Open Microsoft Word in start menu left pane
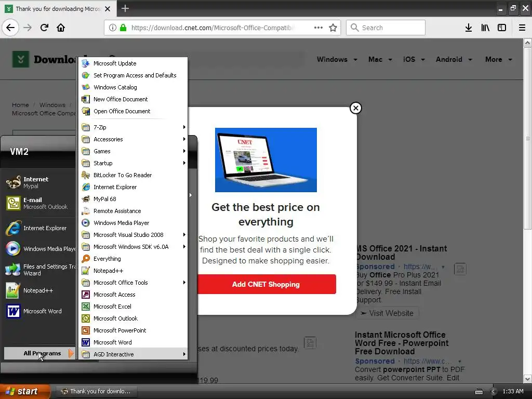The image size is (532, 399). (x=39, y=311)
